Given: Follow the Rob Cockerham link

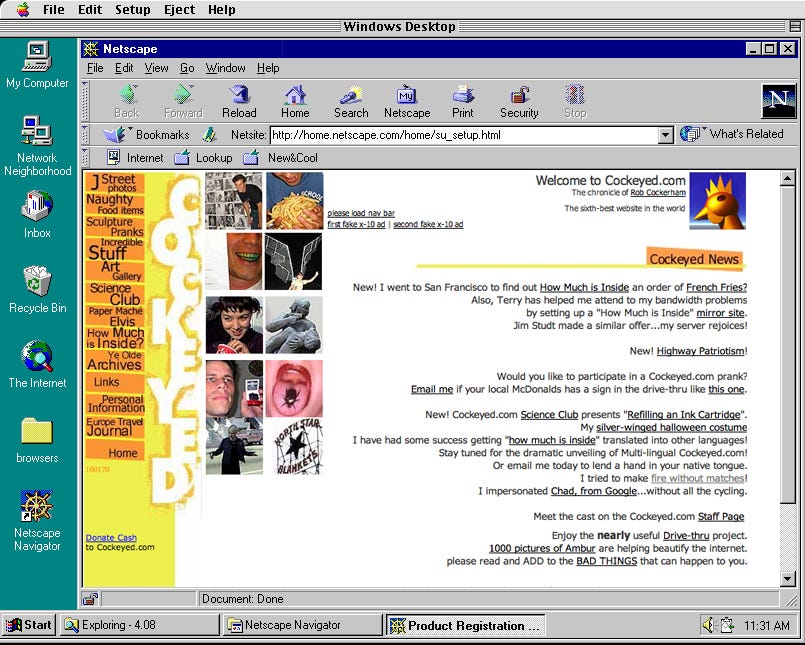Looking at the screenshot, I should point(658,193).
